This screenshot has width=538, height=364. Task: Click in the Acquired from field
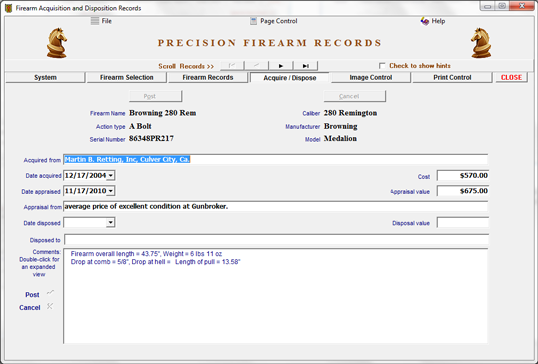point(276,160)
